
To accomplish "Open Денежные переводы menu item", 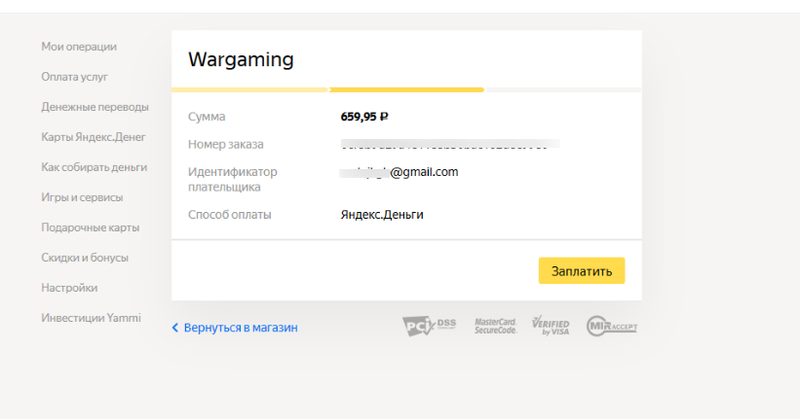I will [95, 107].
